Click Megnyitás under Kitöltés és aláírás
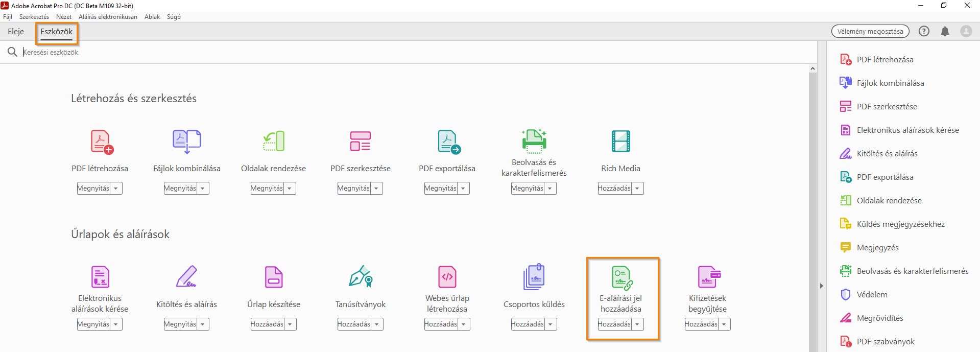This screenshot has height=352, width=980. click(180, 324)
